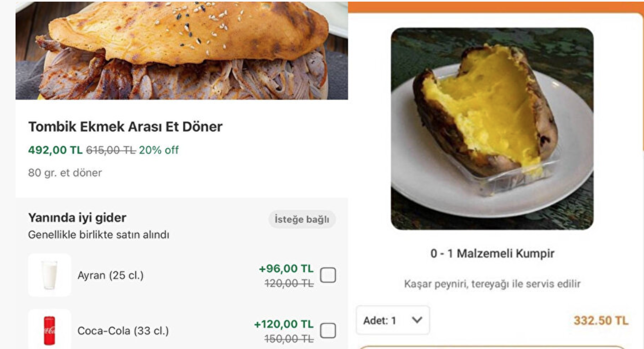Screen dimensions: 644x349
Task: Click the +96,00 TL Ayran price
Action: click(x=286, y=268)
